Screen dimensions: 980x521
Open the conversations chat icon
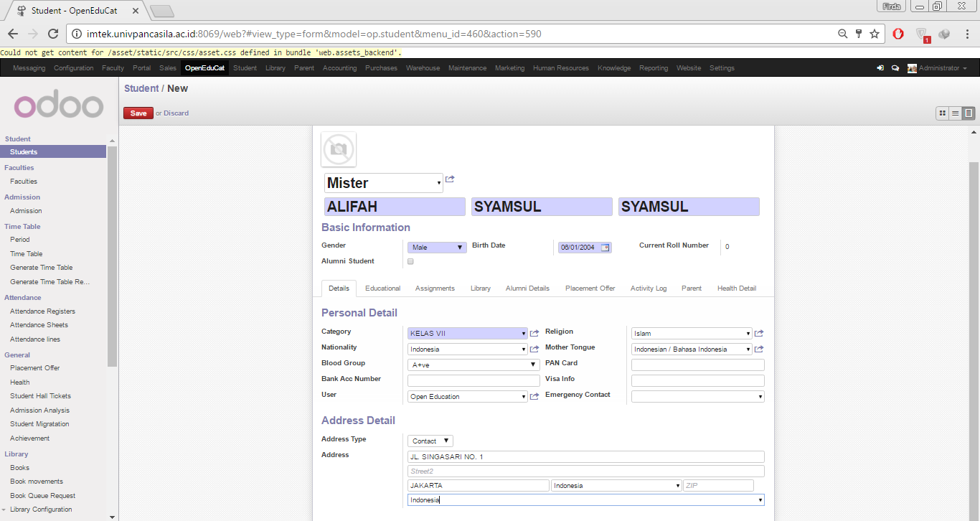pyautogui.click(x=895, y=68)
